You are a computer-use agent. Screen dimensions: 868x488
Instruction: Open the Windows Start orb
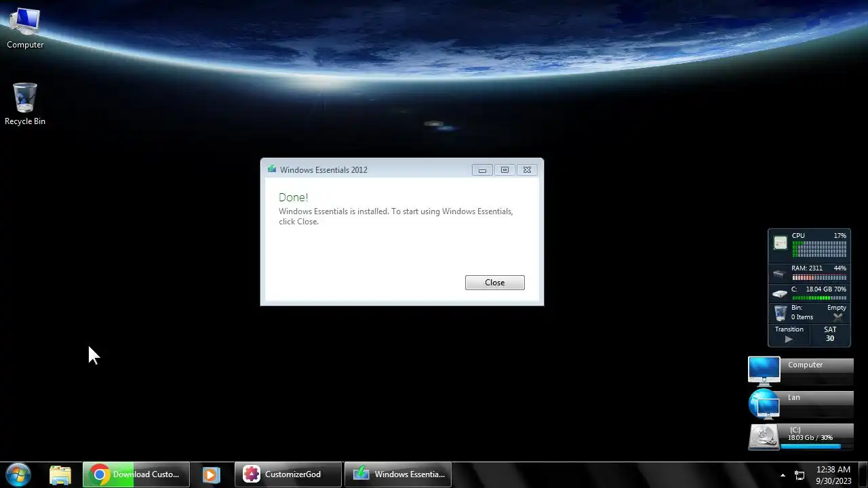(x=18, y=474)
